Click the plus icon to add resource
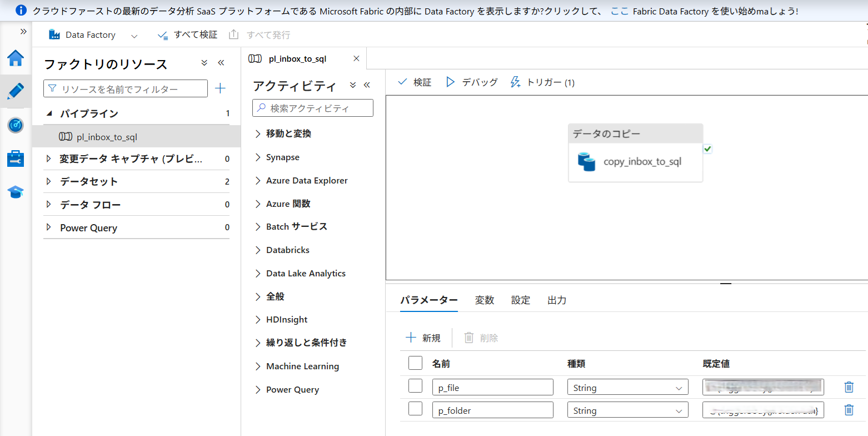 (x=220, y=88)
